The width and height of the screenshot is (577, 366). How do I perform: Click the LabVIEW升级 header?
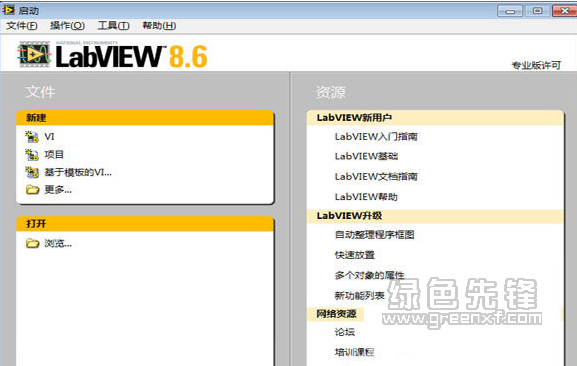pyautogui.click(x=435, y=216)
